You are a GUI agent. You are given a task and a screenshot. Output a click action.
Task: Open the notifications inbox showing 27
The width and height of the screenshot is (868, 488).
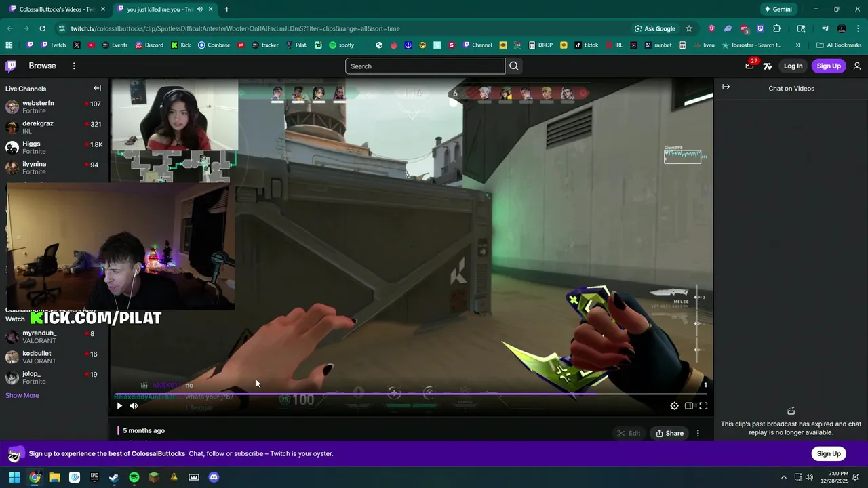point(749,66)
